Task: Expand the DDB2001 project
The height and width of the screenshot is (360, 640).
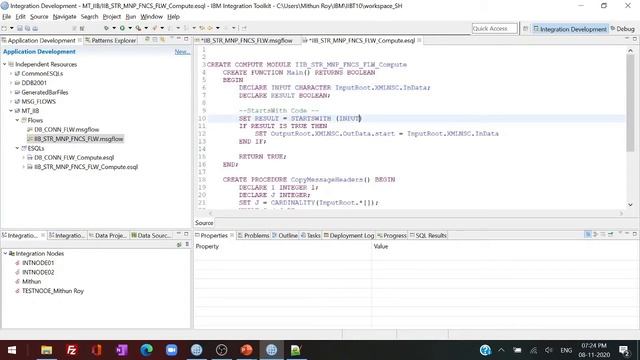Action: 11,83
